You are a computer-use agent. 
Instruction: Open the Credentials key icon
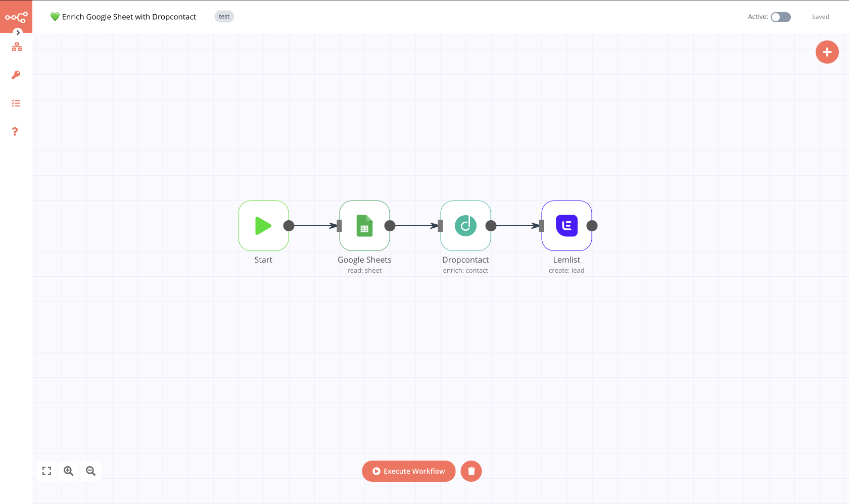[x=16, y=75]
